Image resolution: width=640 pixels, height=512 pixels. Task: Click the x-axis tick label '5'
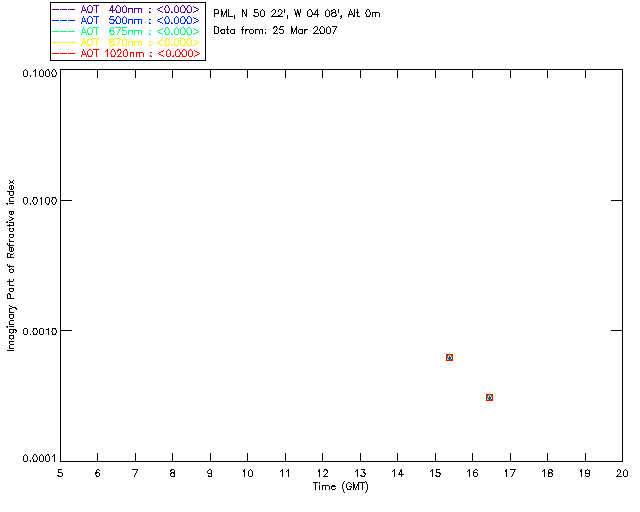[x=60, y=473]
